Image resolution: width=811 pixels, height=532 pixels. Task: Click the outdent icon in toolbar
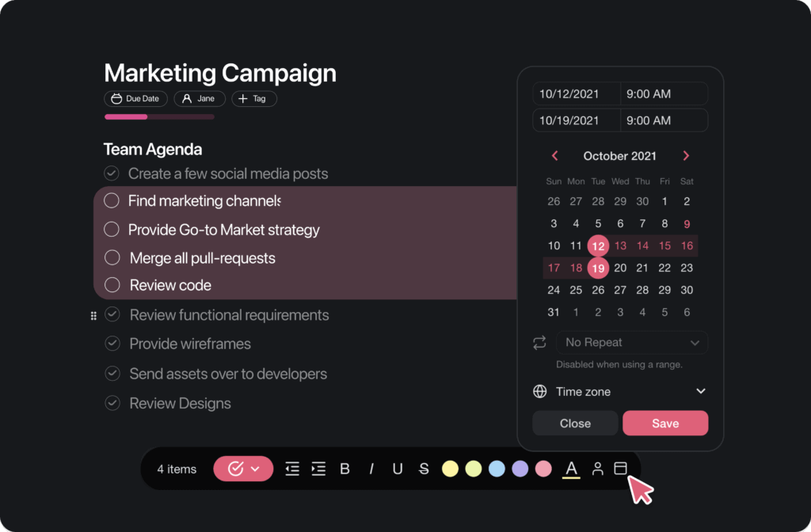pyautogui.click(x=292, y=469)
